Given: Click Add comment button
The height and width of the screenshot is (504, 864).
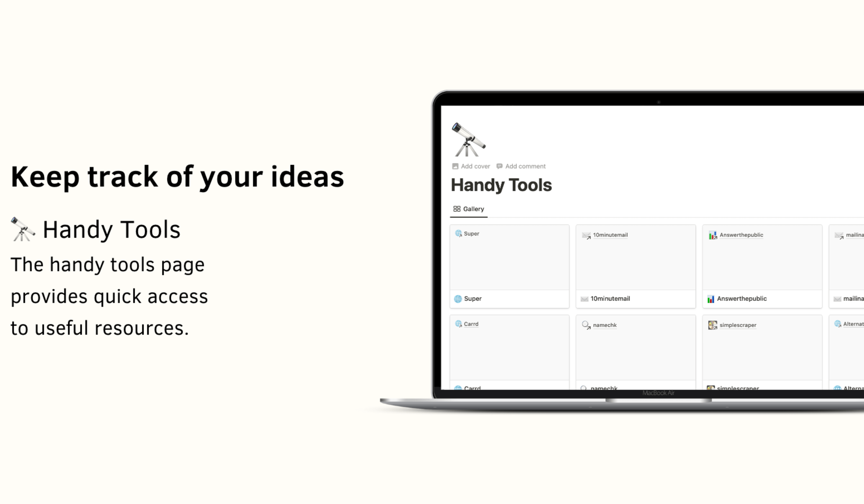Looking at the screenshot, I should pos(521,166).
